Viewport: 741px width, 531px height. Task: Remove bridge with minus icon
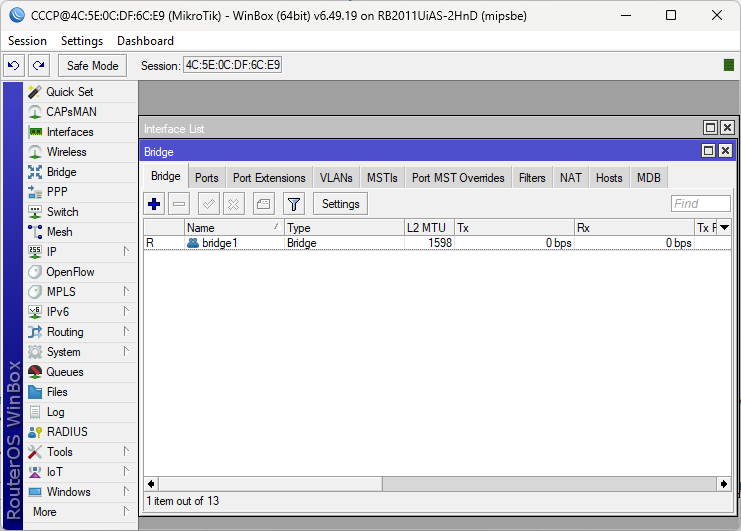click(179, 204)
